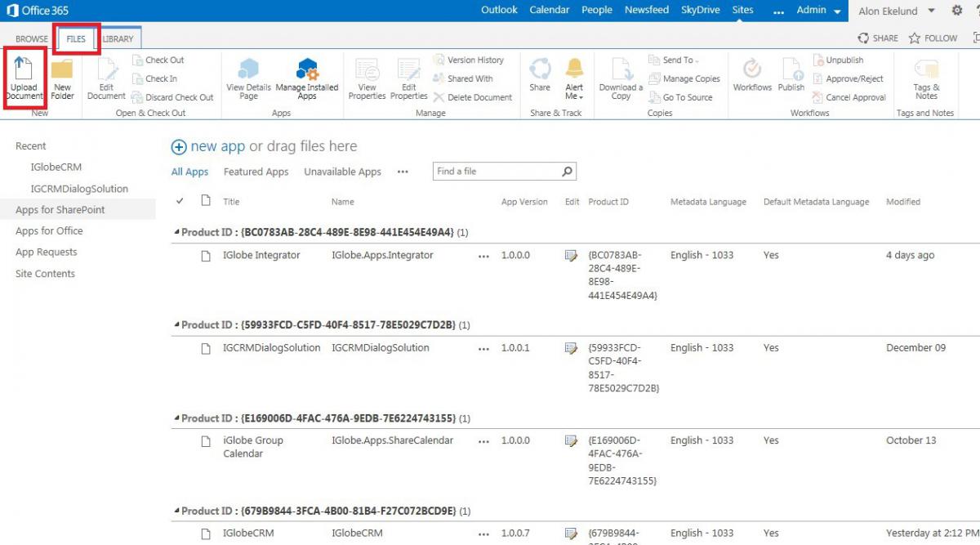Select Featured Apps view
This screenshot has width=980, height=545.
[x=256, y=172]
